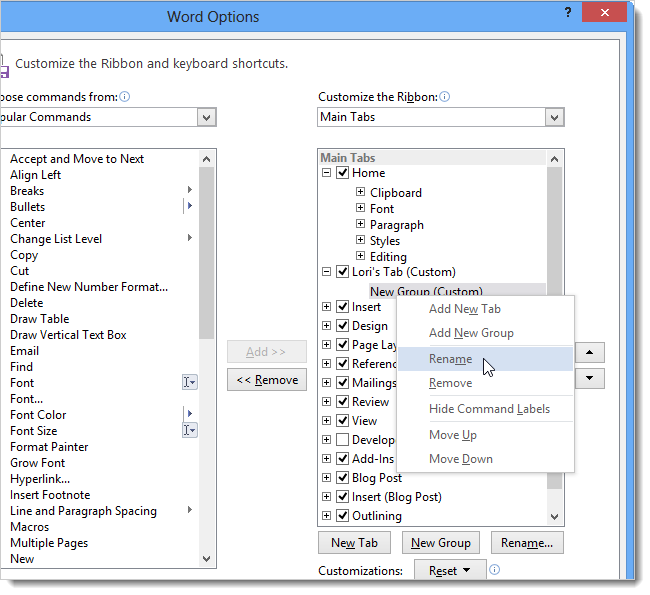Open the Font Color submenu arrow
Viewport: 650px width, 595px height.
pyautogui.click(x=190, y=413)
